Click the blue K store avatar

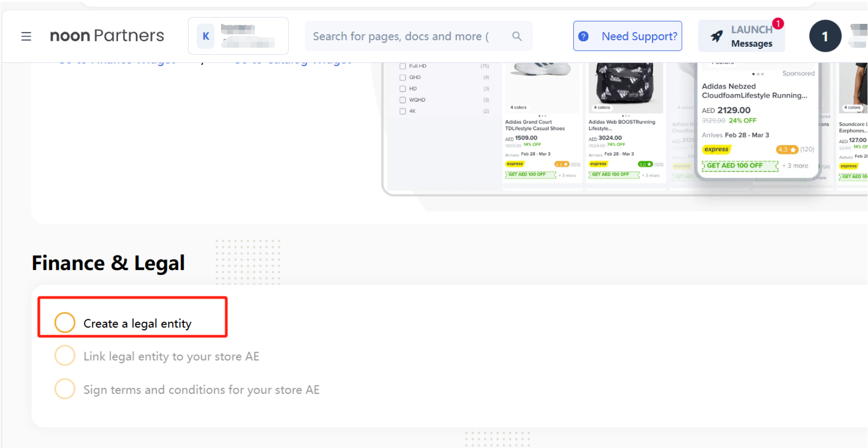tap(206, 36)
